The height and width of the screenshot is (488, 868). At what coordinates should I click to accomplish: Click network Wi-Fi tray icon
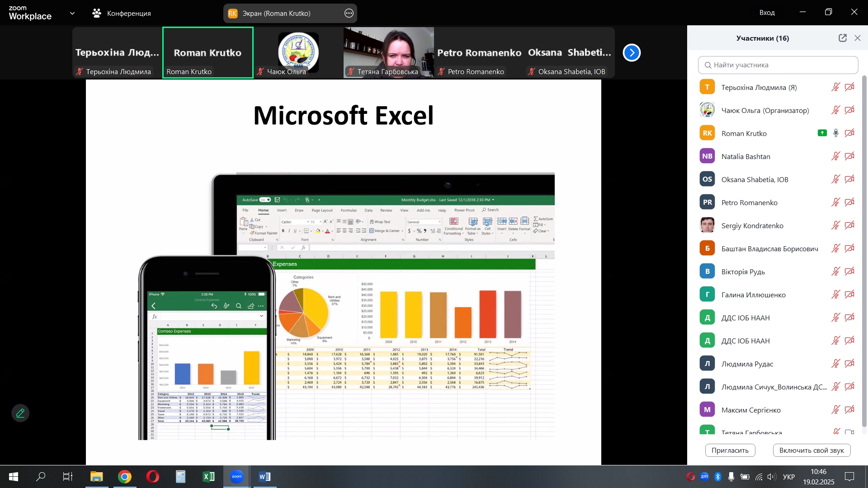click(x=759, y=477)
